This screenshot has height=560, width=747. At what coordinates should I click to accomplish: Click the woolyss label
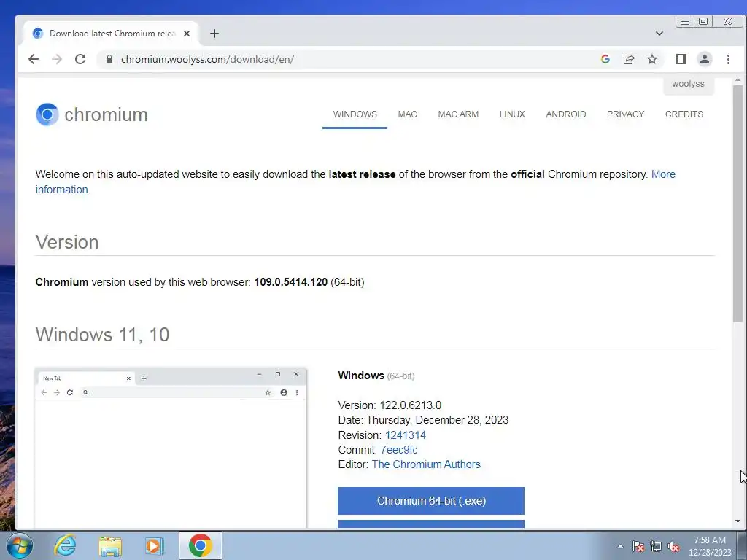(689, 84)
